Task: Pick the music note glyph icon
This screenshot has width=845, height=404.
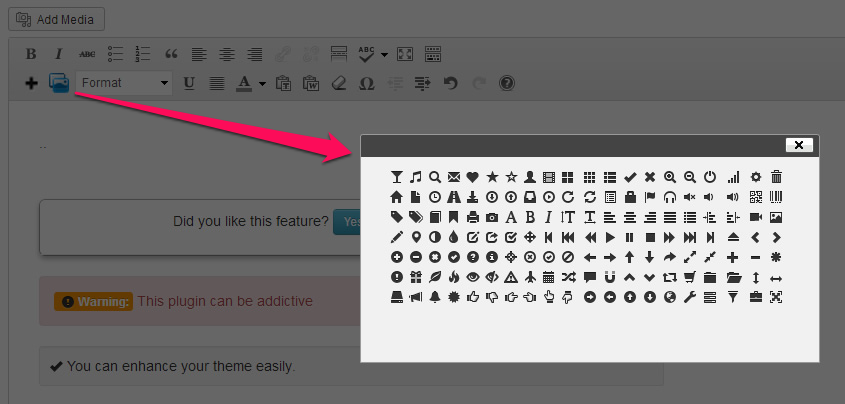Action: pyautogui.click(x=415, y=177)
